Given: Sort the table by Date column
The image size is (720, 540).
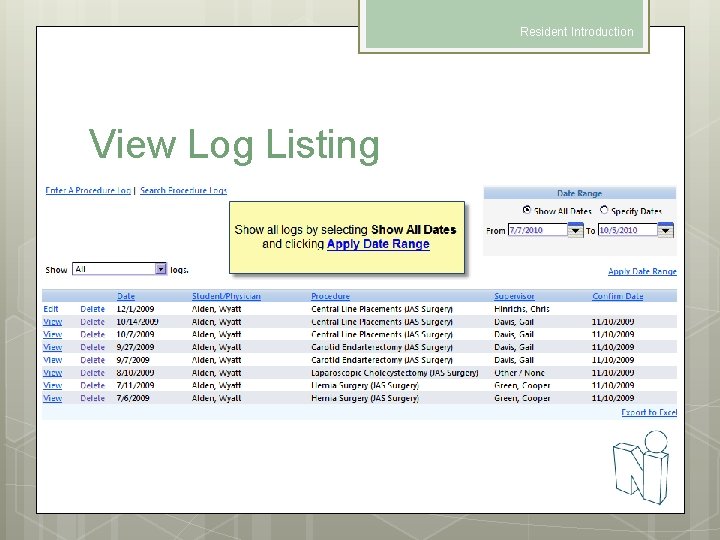Looking at the screenshot, I should point(126,296).
